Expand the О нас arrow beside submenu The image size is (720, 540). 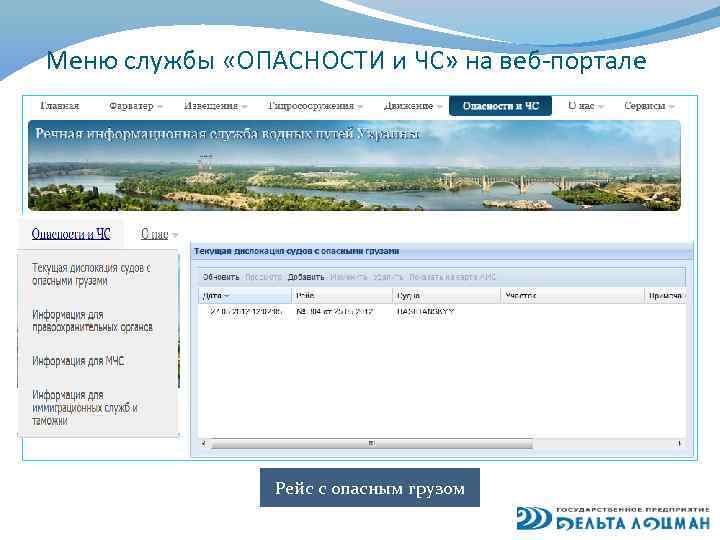[x=174, y=236]
